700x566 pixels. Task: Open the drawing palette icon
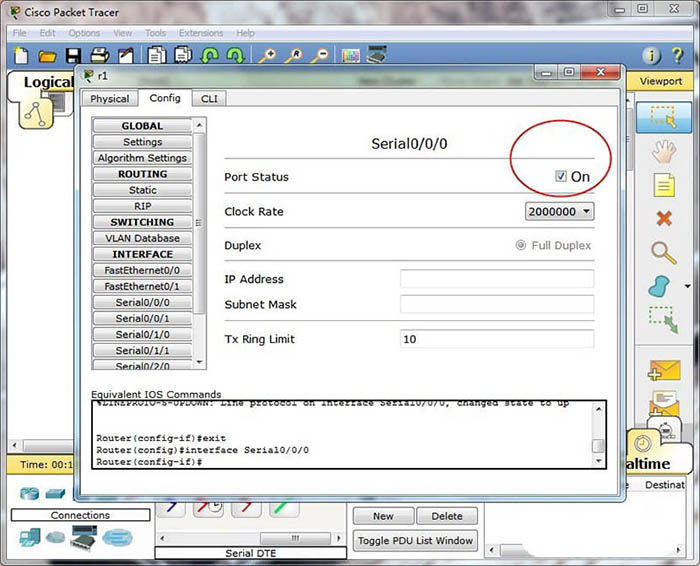point(350,56)
